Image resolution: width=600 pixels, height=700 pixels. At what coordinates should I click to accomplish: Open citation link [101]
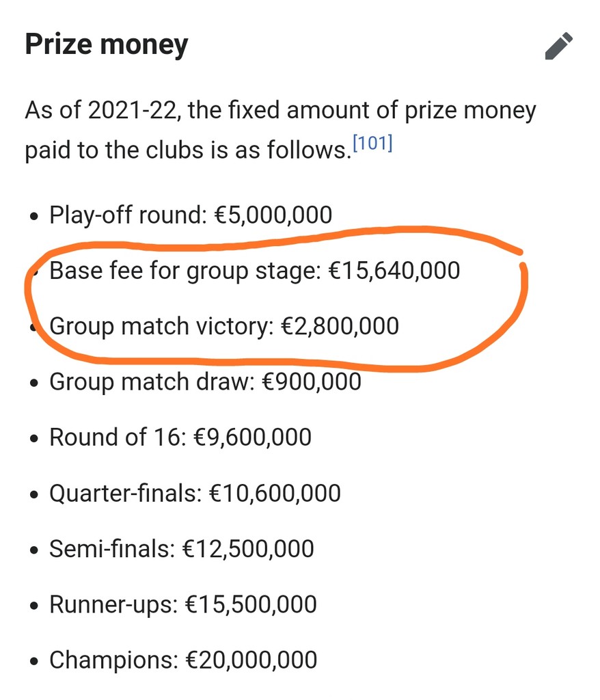(372, 144)
